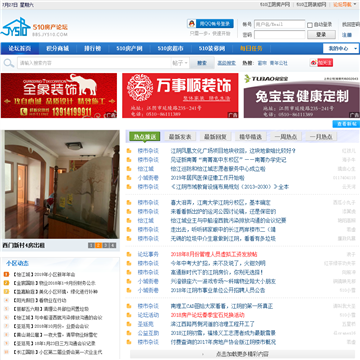Click 点击加载更多精彩内容 load more bar

242,354
